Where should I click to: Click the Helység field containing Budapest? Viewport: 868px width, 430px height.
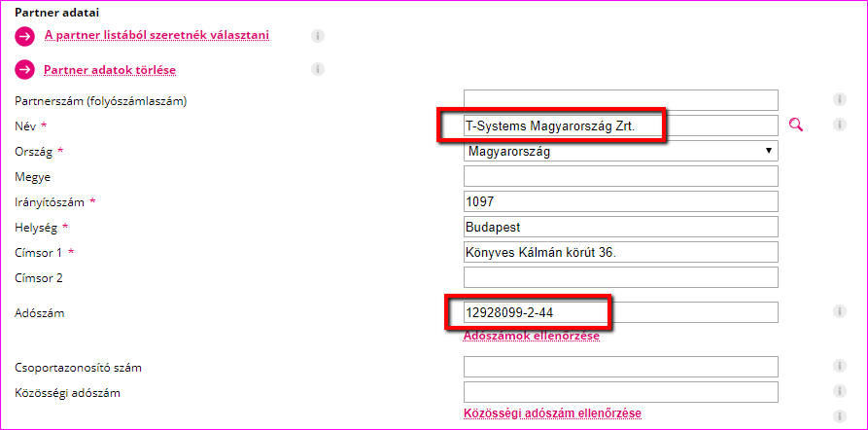tap(620, 227)
